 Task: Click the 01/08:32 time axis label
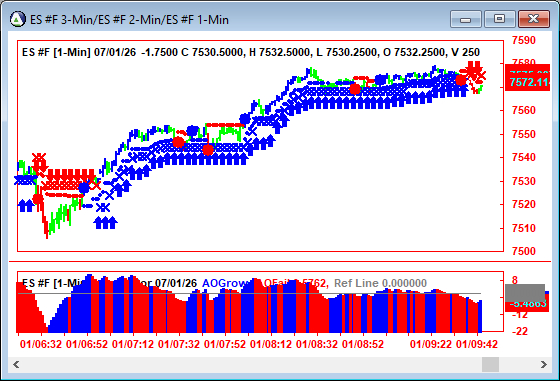pos(317,344)
